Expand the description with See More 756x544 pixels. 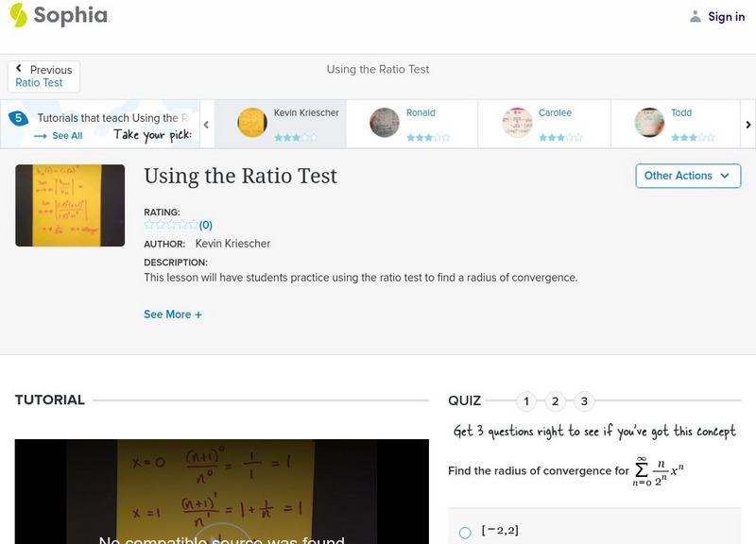tap(173, 314)
